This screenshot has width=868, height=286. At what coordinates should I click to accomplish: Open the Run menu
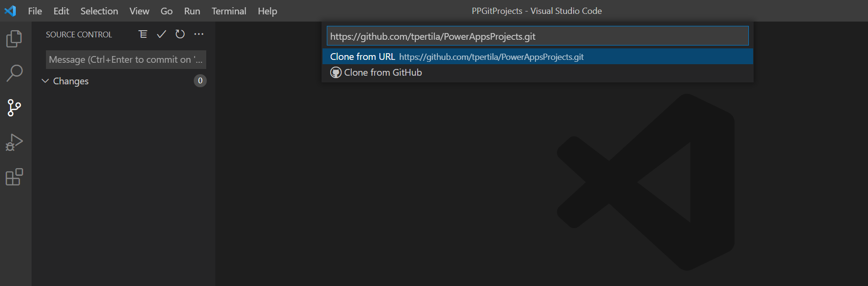pos(192,11)
